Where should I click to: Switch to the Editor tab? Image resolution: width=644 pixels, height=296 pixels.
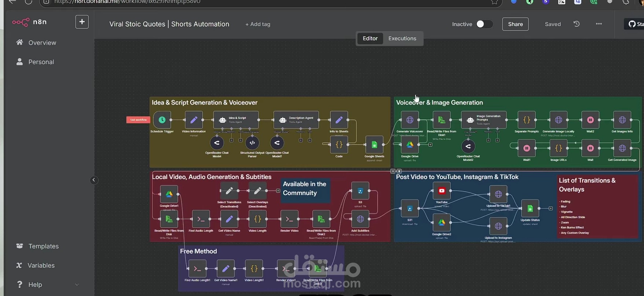(370, 39)
